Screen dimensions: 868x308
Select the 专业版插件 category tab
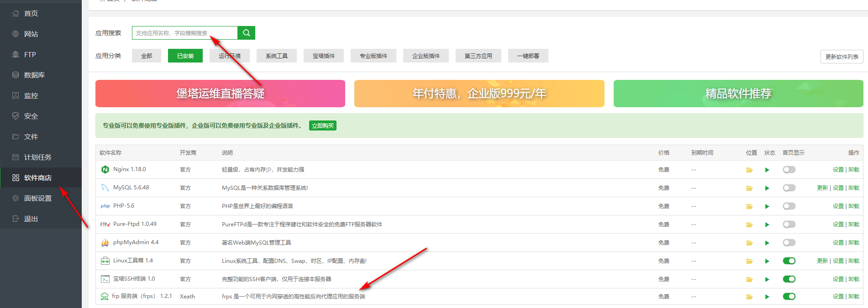(x=374, y=56)
